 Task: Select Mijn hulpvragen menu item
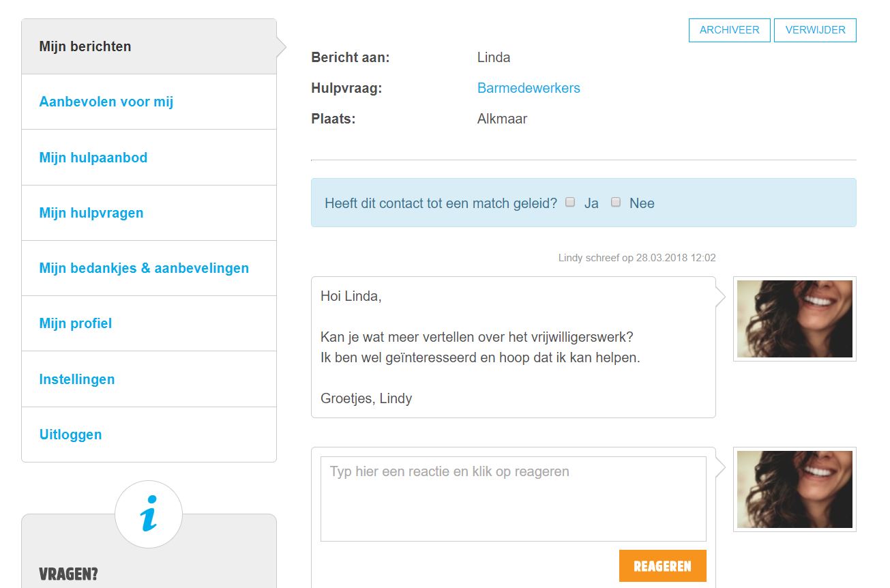(x=91, y=213)
